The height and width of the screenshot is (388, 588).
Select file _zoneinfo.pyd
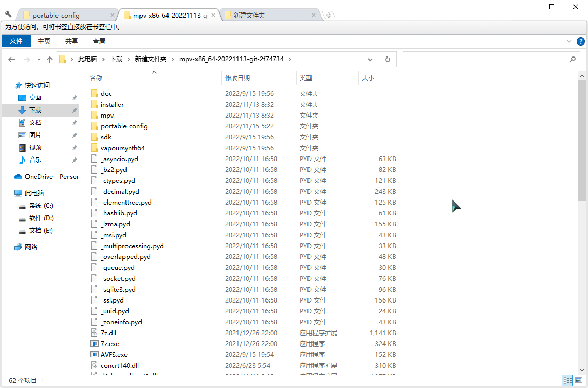pyautogui.click(x=121, y=322)
